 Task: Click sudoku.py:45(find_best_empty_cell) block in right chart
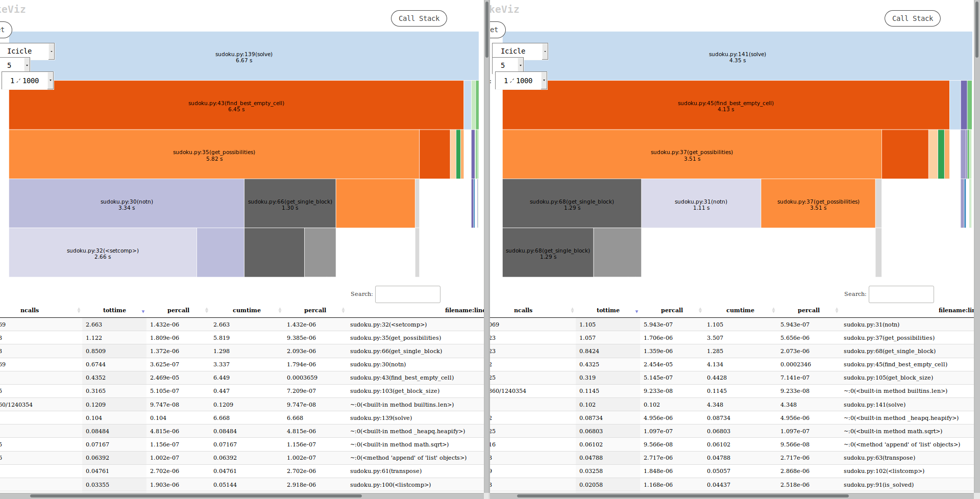coord(725,105)
